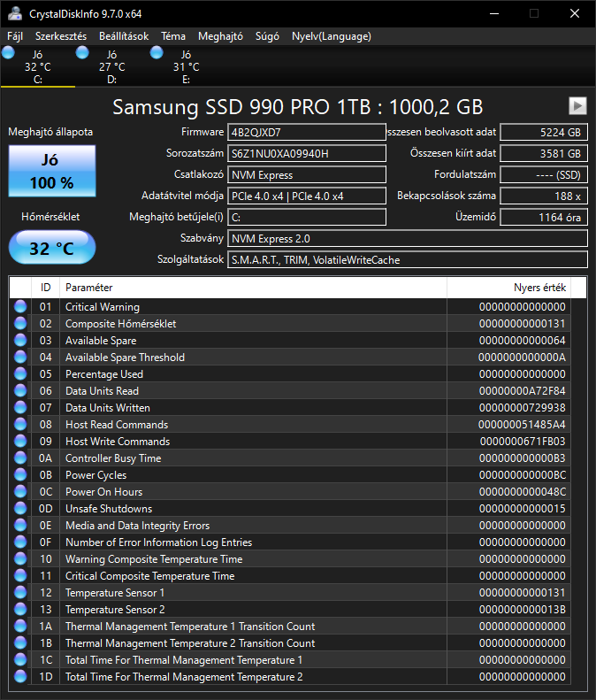596x700 pixels.
Task: Click status orb of Data Units Read row
Action: pyautogui.click(x=20, y=390)
